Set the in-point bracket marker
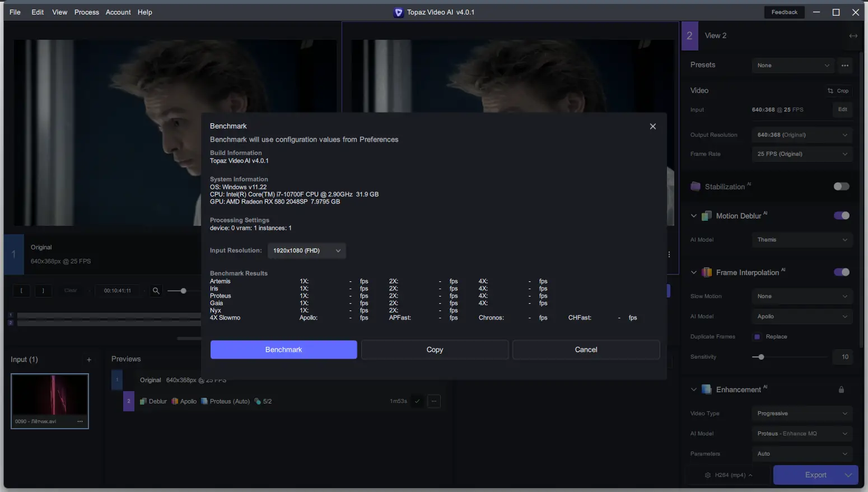 [22, 291]
